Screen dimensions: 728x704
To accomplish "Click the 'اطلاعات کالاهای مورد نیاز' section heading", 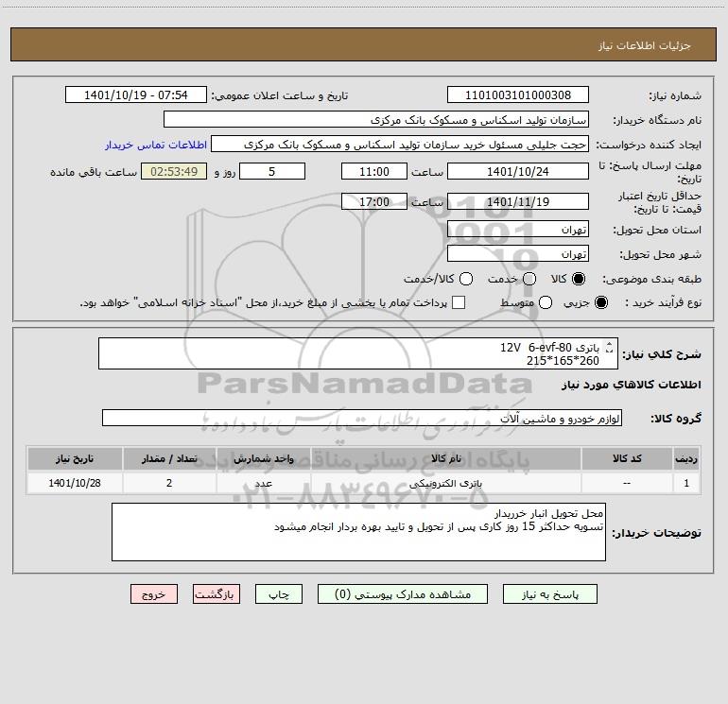I will (x=631, y=385).
